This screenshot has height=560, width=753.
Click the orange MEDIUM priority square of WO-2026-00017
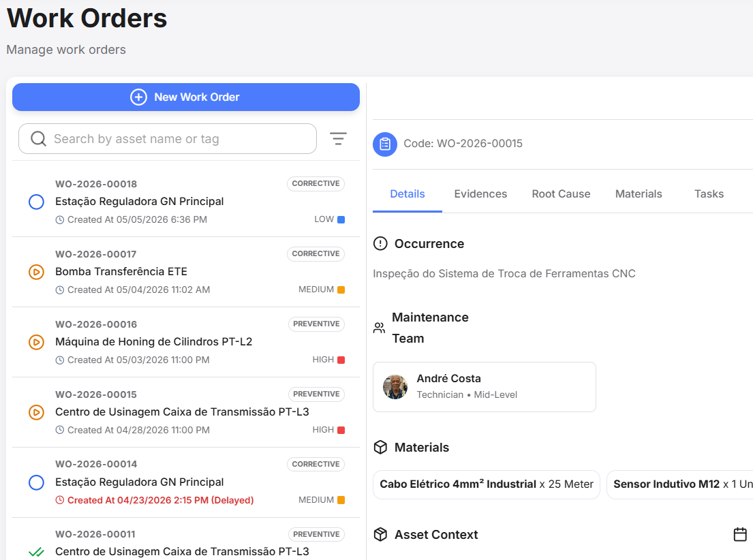coord(341,290)
